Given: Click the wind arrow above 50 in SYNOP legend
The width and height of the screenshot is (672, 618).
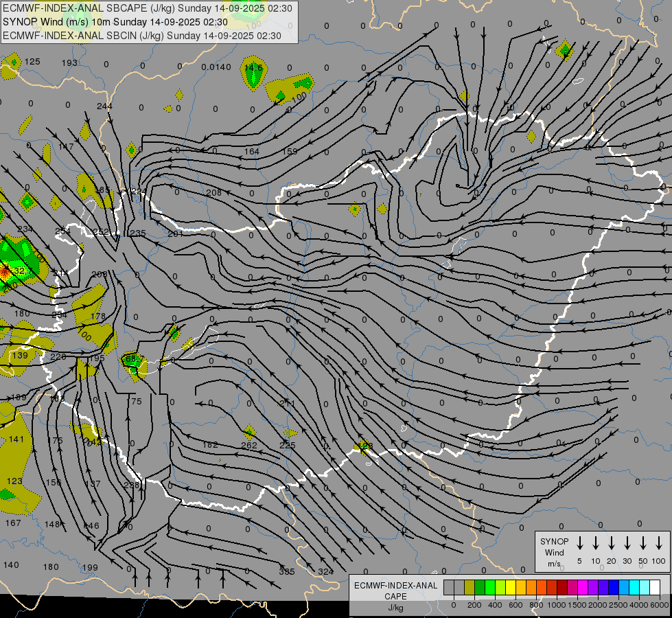Looking at the screenshot, I should point(643,543).
